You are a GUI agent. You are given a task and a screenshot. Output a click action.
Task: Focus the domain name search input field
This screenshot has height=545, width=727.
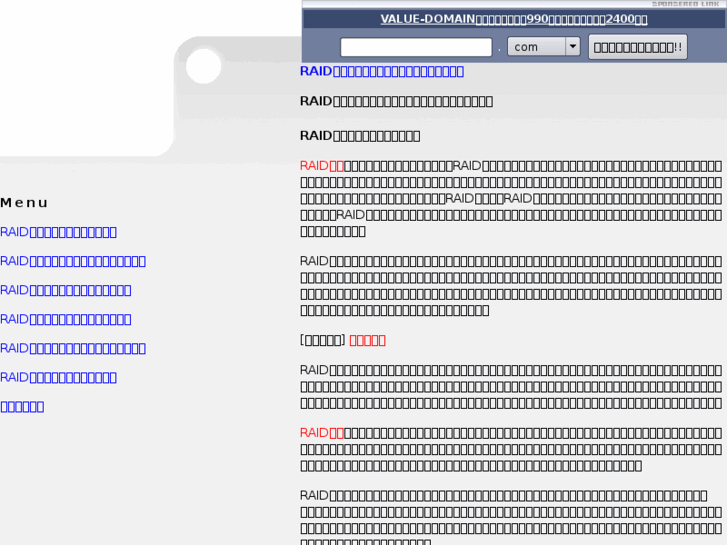point(416,47)
